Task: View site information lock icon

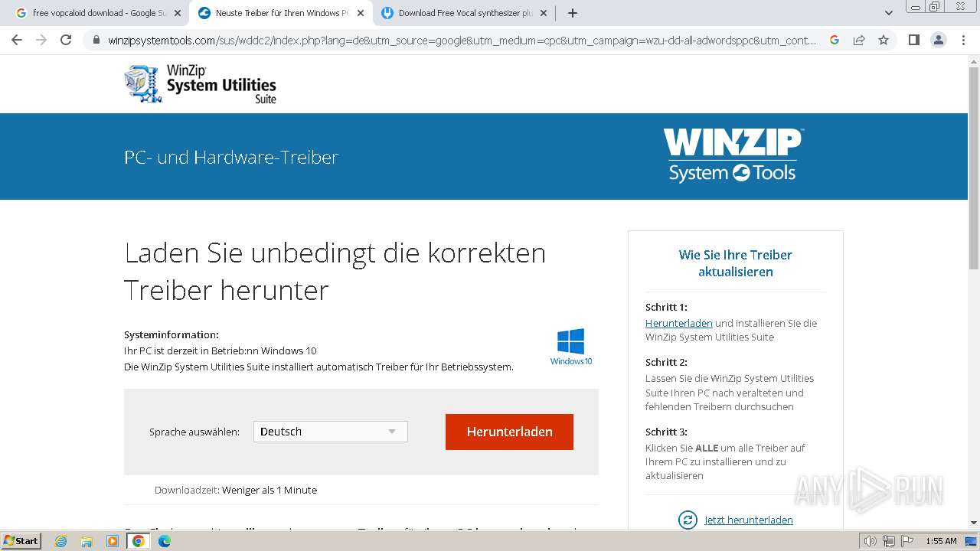Action: tap(96, 40)
